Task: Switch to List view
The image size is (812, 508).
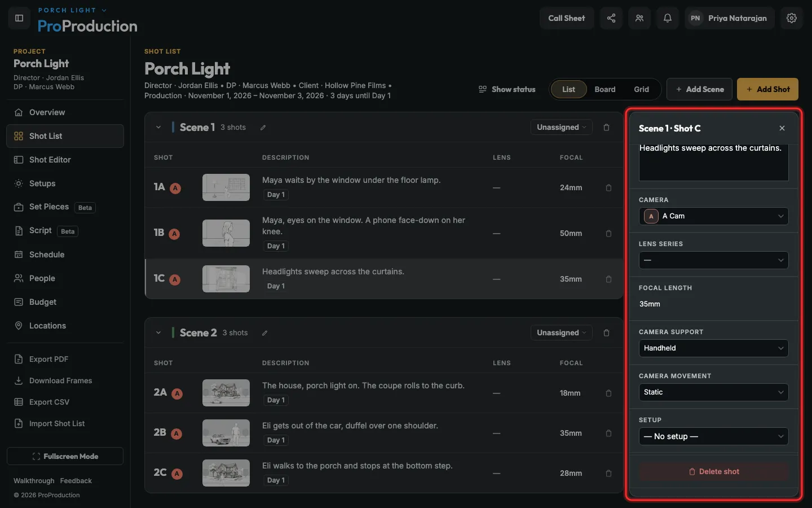Action: [568, 89]
